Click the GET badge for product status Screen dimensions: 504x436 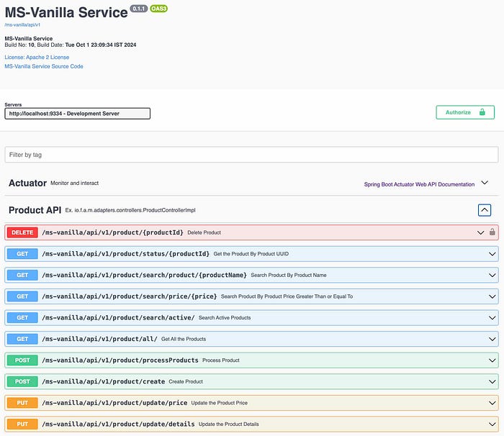click(x=22, y=254)
